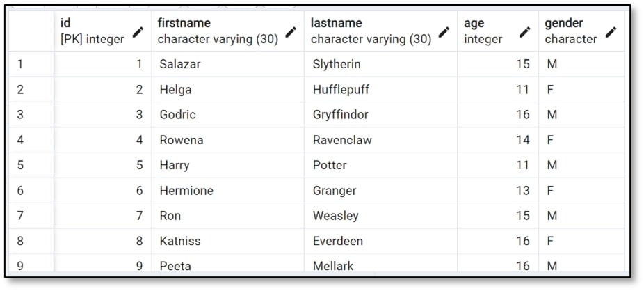644x291 pixels.
Task: Click the pencil icon in gender column header
Action: click(611, 31)
